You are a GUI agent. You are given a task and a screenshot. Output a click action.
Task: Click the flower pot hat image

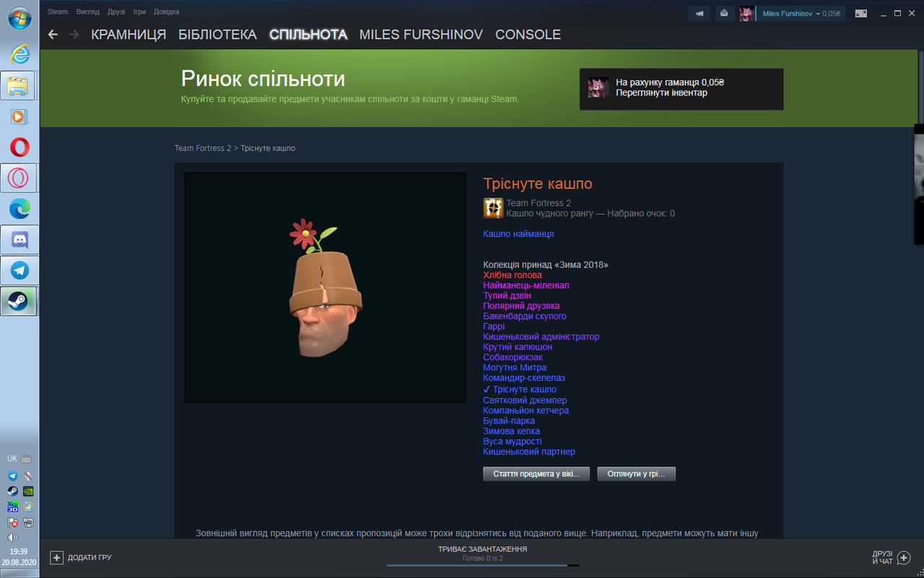(x=325, y=288)
